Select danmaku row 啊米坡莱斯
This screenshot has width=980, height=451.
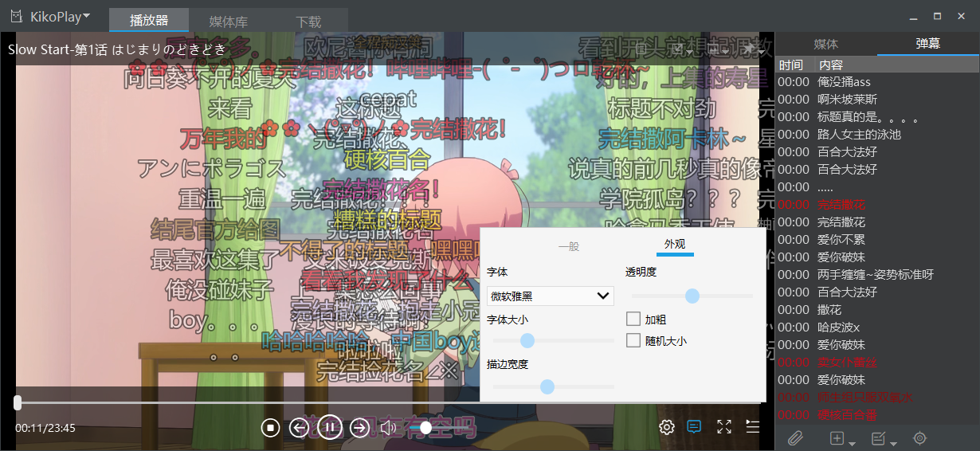click(877, 100)
